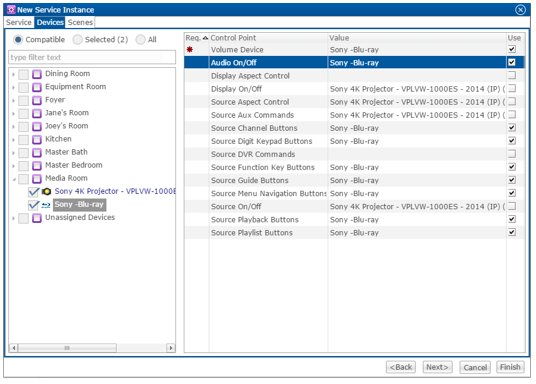The height and width of the screenshot is (384, 536).
Task: Expand the Master Bath tree node
Action: tap(13, 153)
